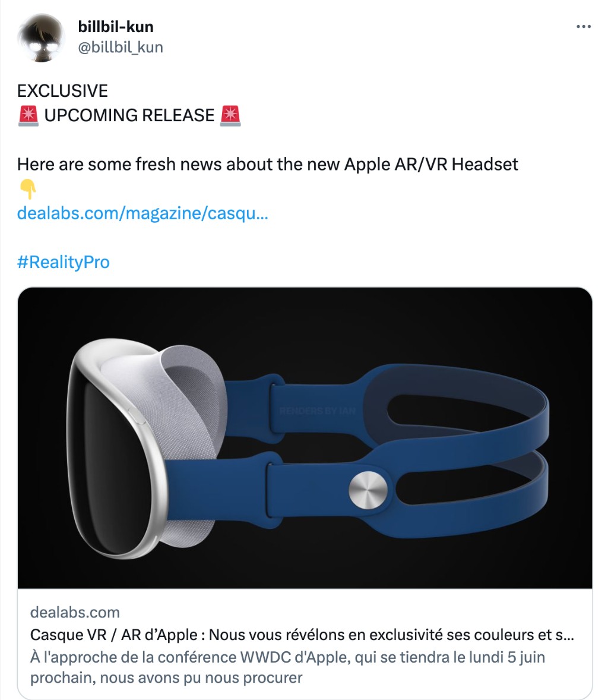Open the 'Casque VR / AR d'Apple' card title
This screenshot has width=608, height=700.
tap(302, 635)
